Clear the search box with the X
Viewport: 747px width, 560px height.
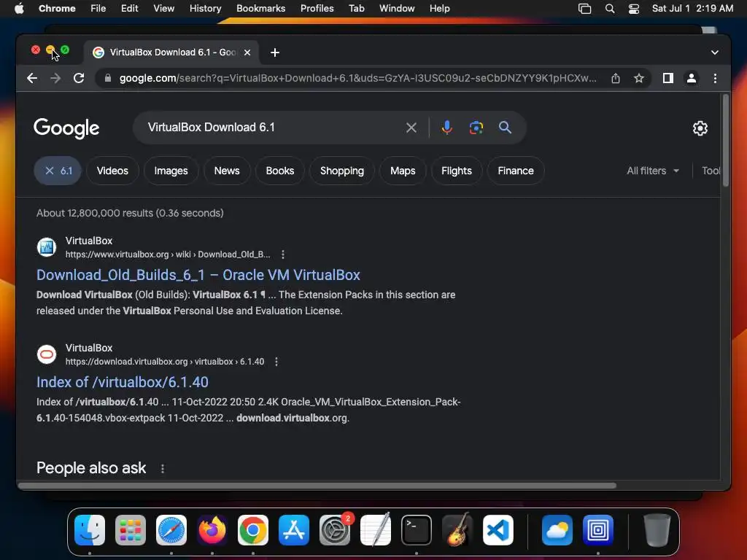click(411, 128)
